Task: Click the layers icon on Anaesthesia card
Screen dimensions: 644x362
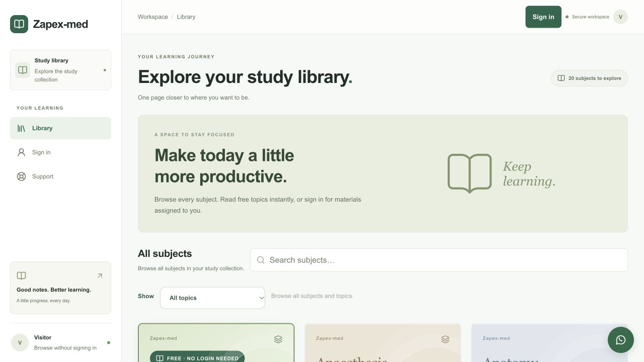Action: click(x=445, y=339)
